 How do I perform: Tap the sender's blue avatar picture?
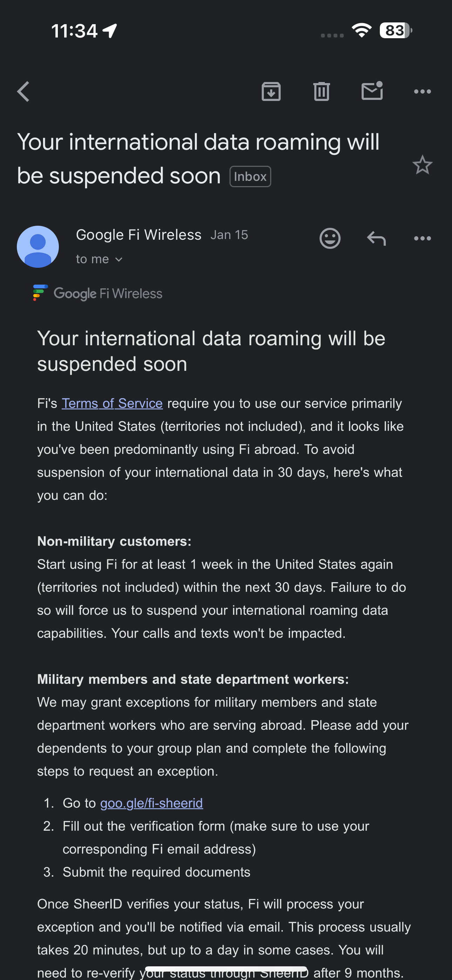coord(38,247)
